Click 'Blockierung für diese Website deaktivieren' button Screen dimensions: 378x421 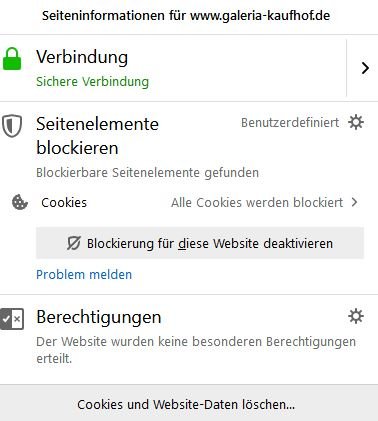(x=200, y=243)
